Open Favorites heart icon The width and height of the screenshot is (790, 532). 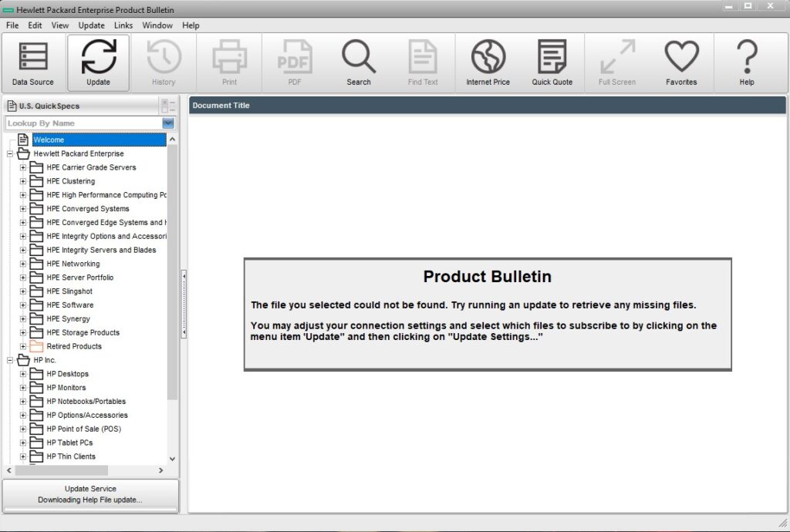[x=681, y=62]
